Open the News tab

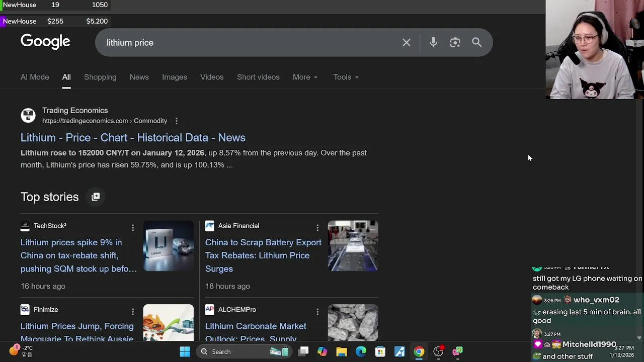pos(139,77)
